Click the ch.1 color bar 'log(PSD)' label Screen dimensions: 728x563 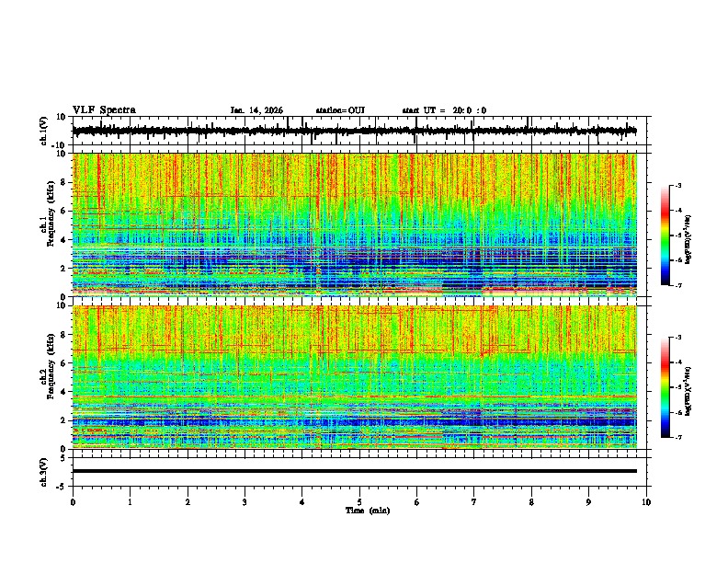[688, 239]
